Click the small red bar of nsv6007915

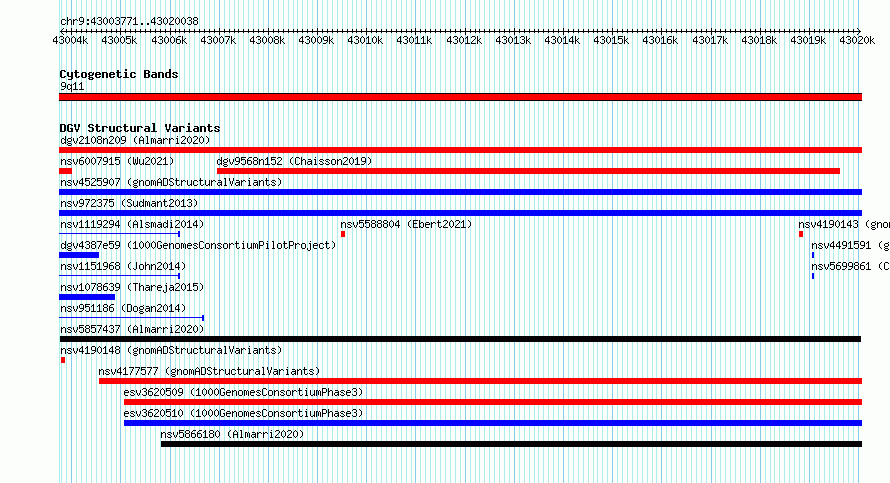tap(65, 171)
